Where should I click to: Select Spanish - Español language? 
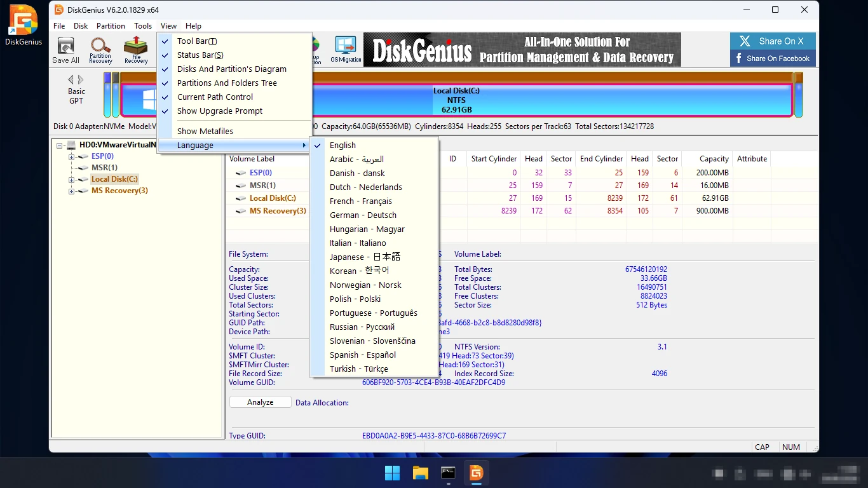pos(374,355)
